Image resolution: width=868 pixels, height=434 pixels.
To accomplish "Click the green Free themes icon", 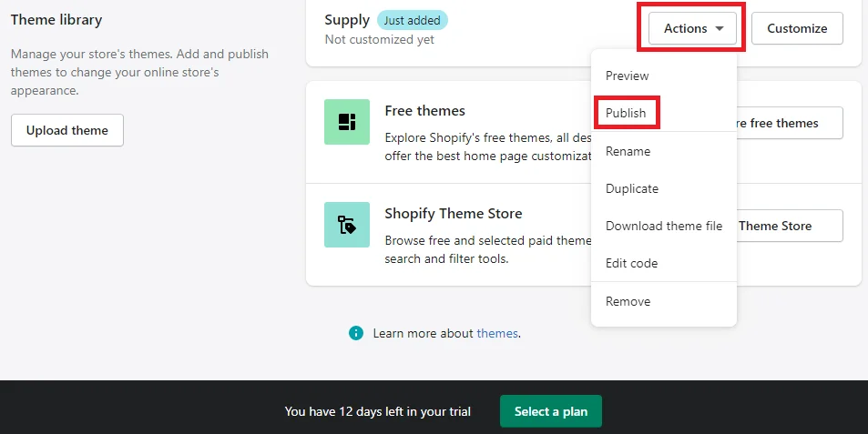I will pyautogui.click(x=347, y=122).
